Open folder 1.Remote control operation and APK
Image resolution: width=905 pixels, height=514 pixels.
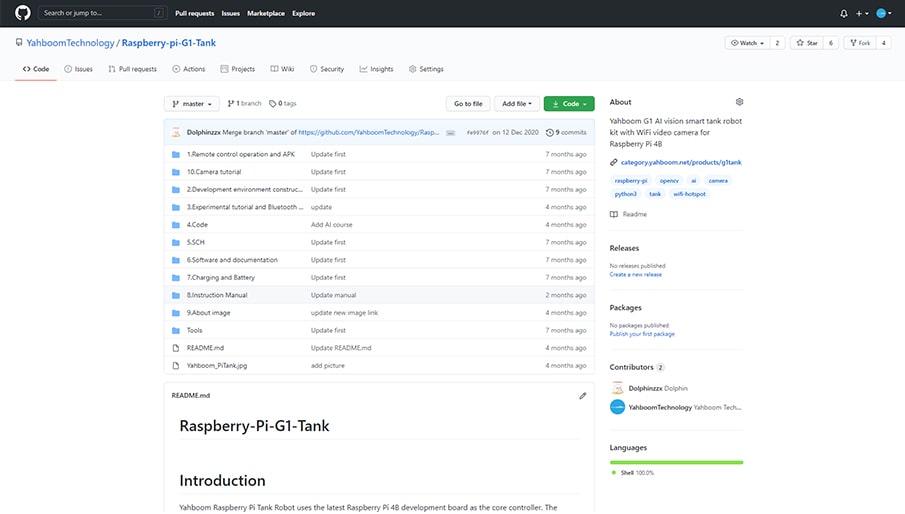point(241,154)
